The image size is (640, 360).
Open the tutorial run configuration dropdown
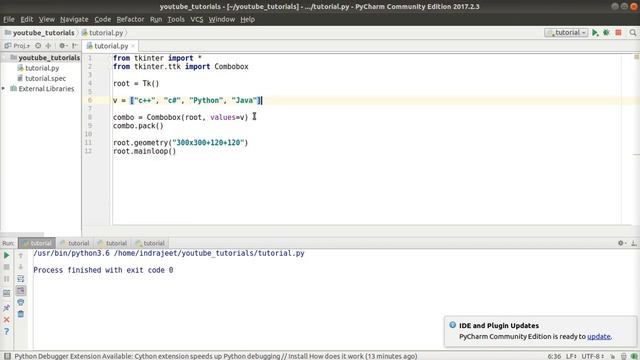566,33
